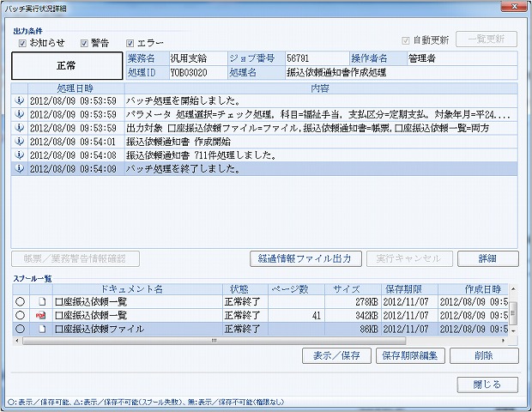Click info icon beside バッチ処理を開始しました entry
This screenshot has height=412, width=532.
pos(19,100)
